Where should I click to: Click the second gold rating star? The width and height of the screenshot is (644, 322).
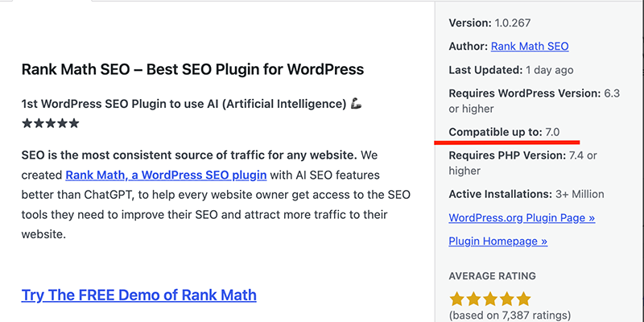click(474, 299)
